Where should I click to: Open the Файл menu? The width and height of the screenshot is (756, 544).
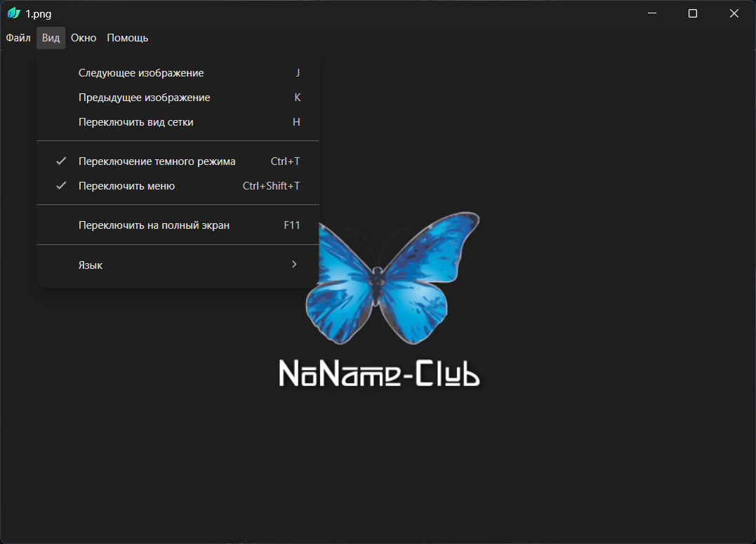pyautogui.click(x=18, y=38)
